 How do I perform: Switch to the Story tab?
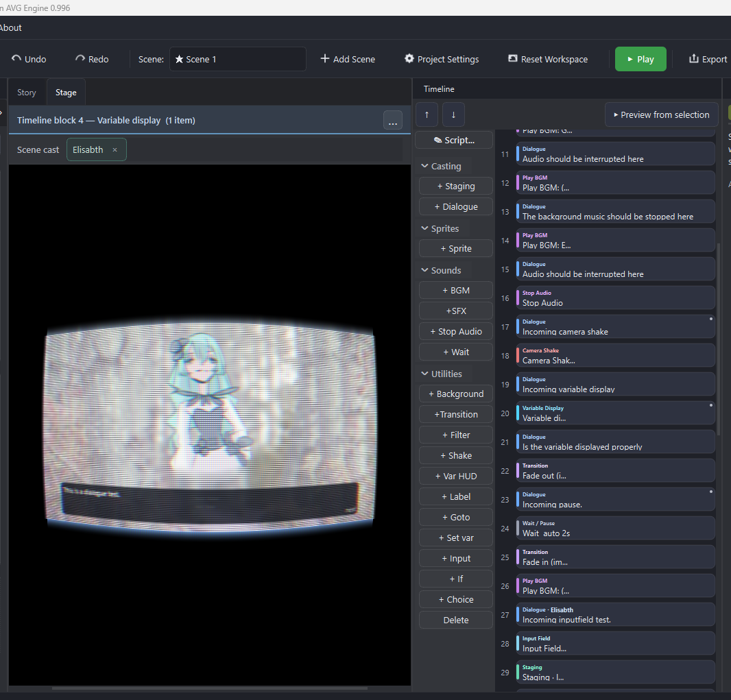tap(27, 93)
